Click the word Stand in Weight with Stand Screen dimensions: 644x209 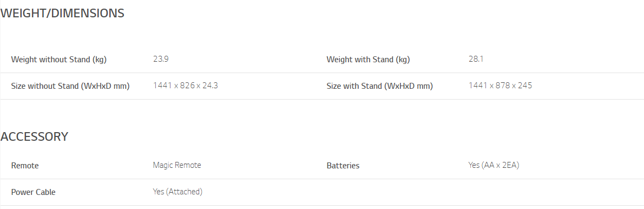pyautogui.click(x=383, y=60)
